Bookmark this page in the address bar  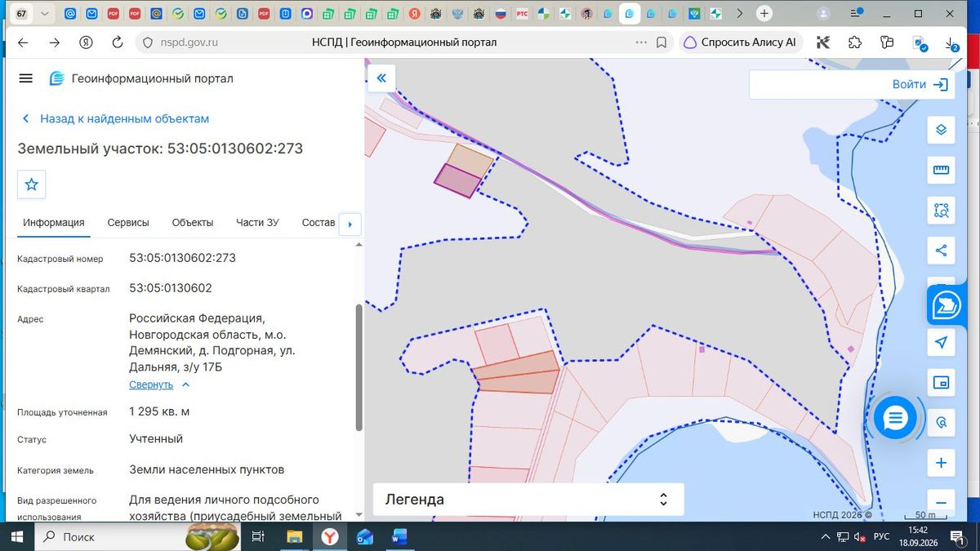point(661,42)
